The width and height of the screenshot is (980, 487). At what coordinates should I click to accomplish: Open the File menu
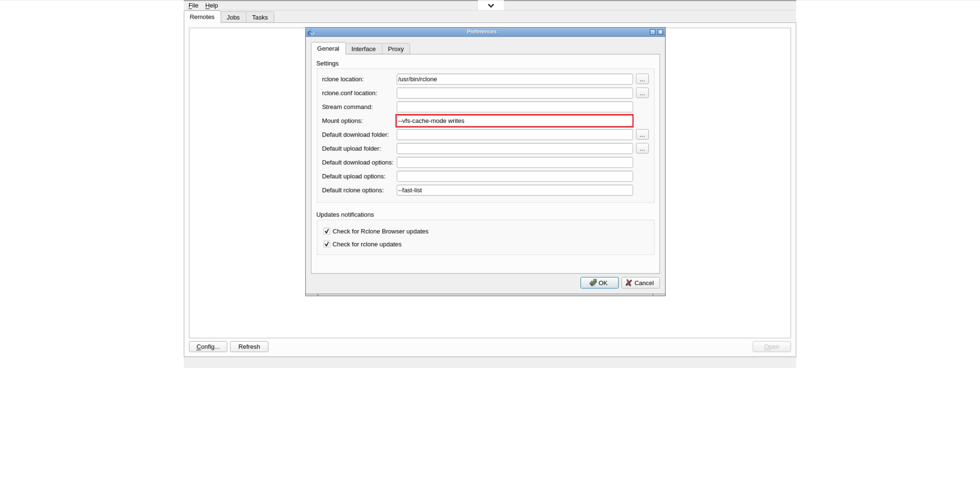(193, 5)
